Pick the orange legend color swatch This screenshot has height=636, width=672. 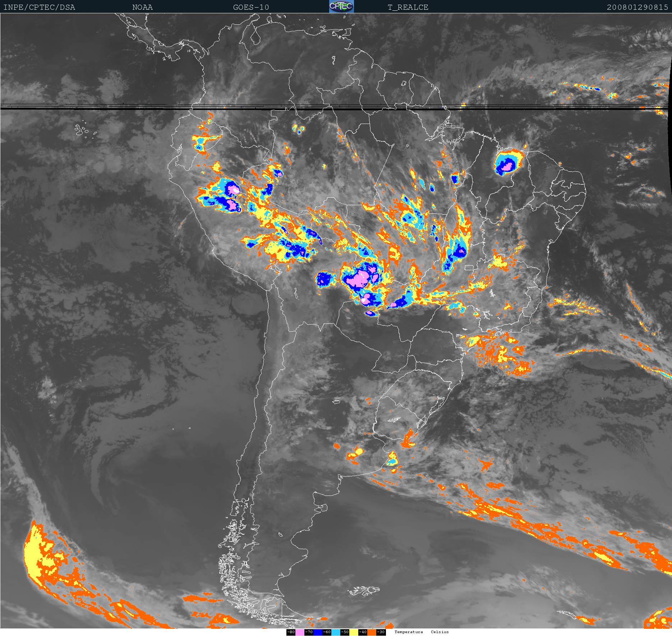(x=372, y=632)
